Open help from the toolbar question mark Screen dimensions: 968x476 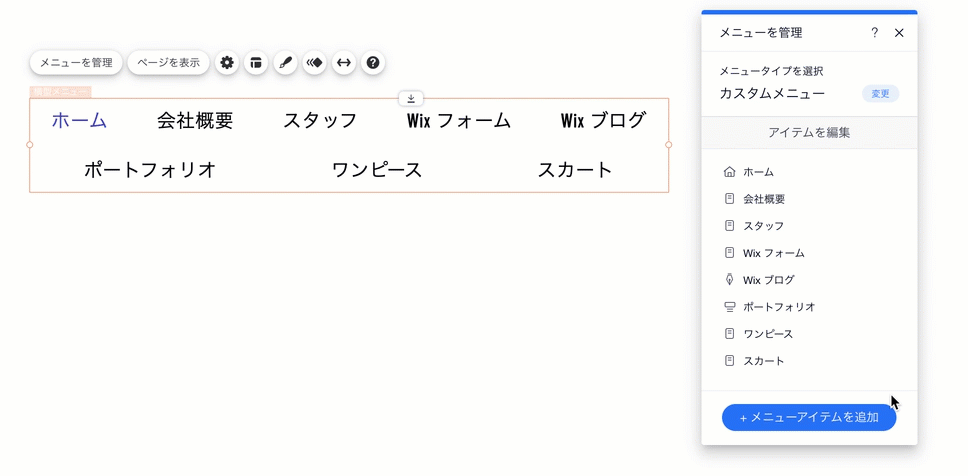[x=373, y=63]
